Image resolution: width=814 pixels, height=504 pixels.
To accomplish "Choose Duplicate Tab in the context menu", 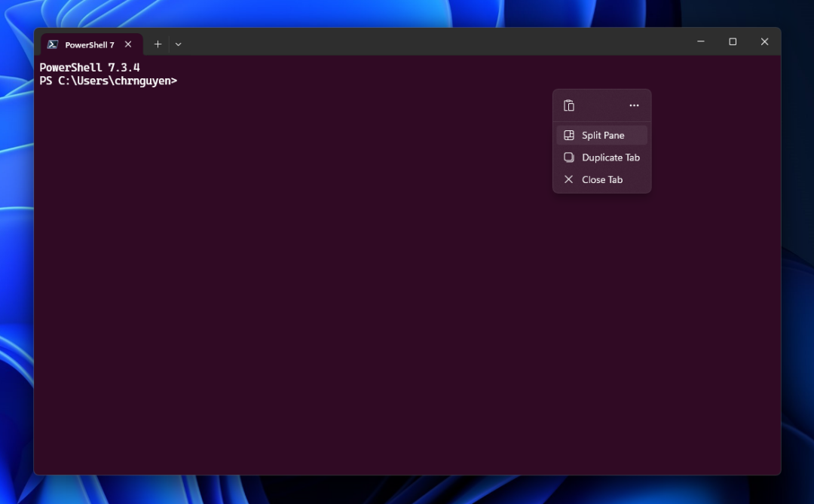I will point(601,157).
